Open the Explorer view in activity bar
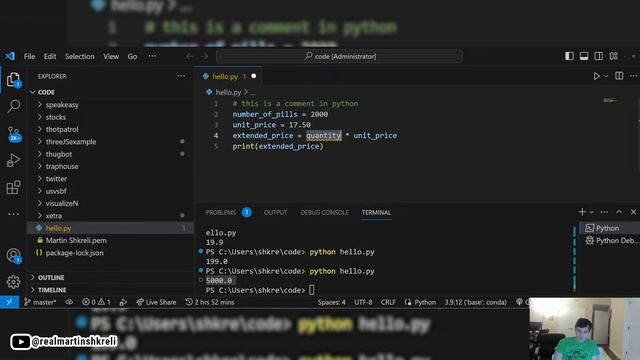Viewport: 640px width, 360px height. (x=13, y=80)
